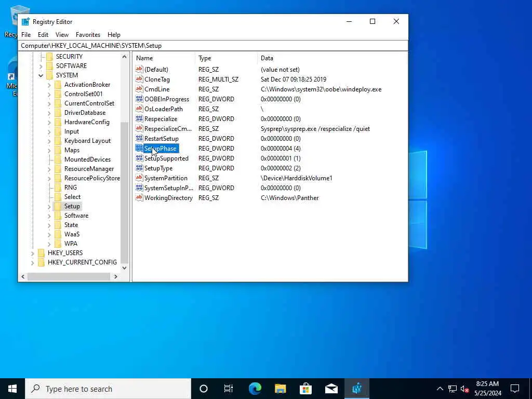The image size is (532, 399).
Task: Open the Favorites menu
Action: (88, 35)
